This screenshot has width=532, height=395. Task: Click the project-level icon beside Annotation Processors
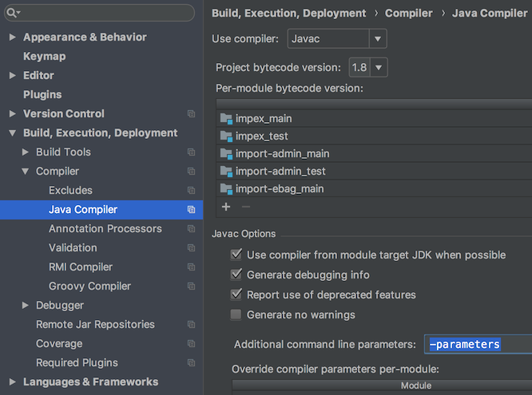191,229
